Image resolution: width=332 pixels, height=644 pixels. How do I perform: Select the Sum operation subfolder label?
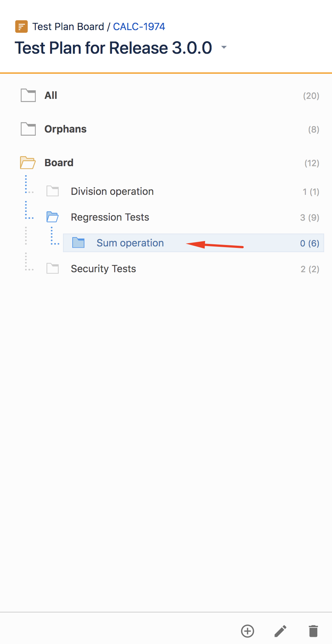click(x=130, y=243)
